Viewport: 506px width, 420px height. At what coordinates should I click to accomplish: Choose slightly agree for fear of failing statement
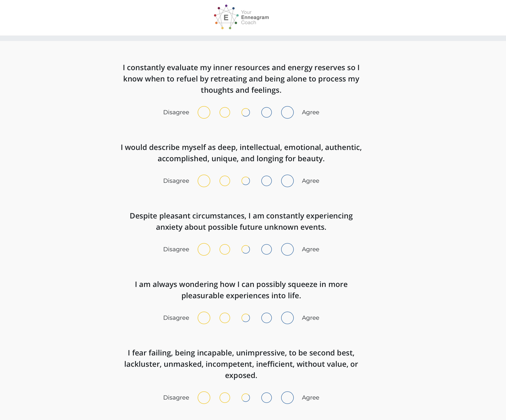point(266,398)
